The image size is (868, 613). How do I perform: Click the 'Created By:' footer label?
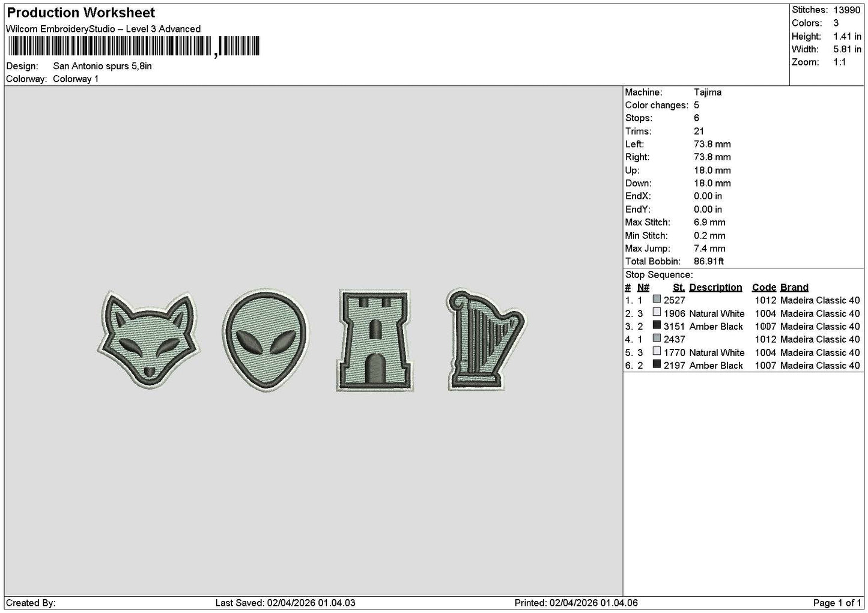tap(31, 603)
